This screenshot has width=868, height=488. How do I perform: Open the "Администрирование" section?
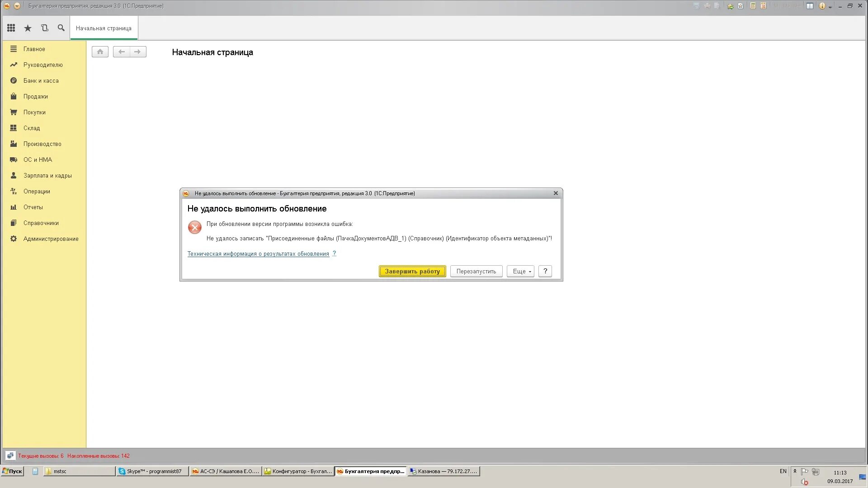(x=51, y=239)
